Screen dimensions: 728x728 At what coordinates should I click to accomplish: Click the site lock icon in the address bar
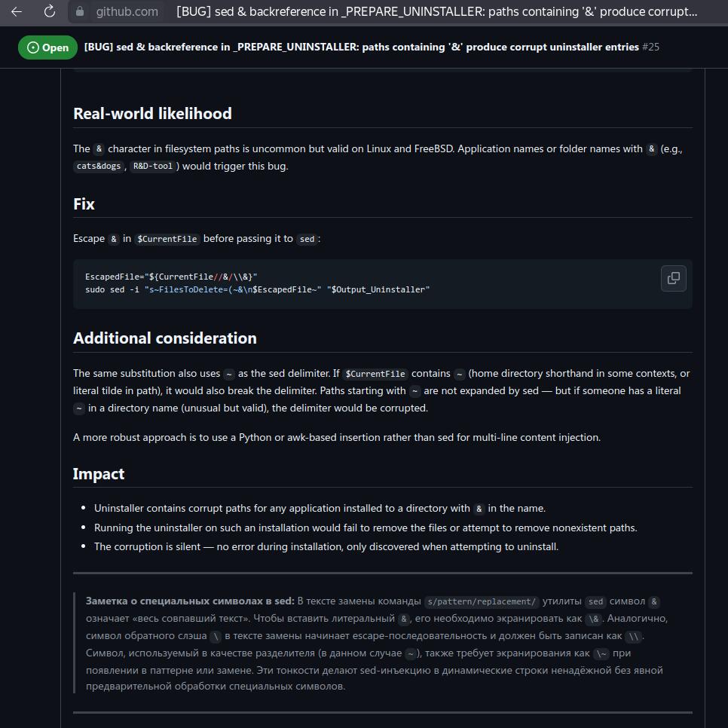point(80,11)
